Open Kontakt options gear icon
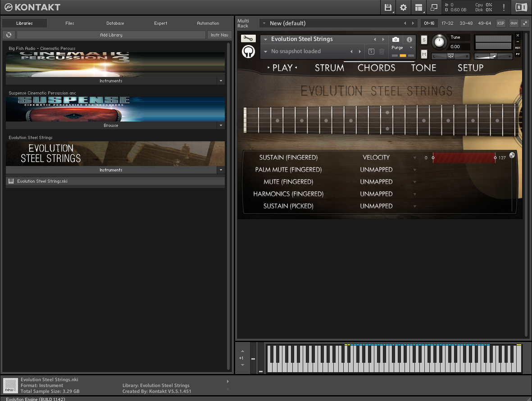This screenshot has height=401, width=532. (x=403, y=8)
